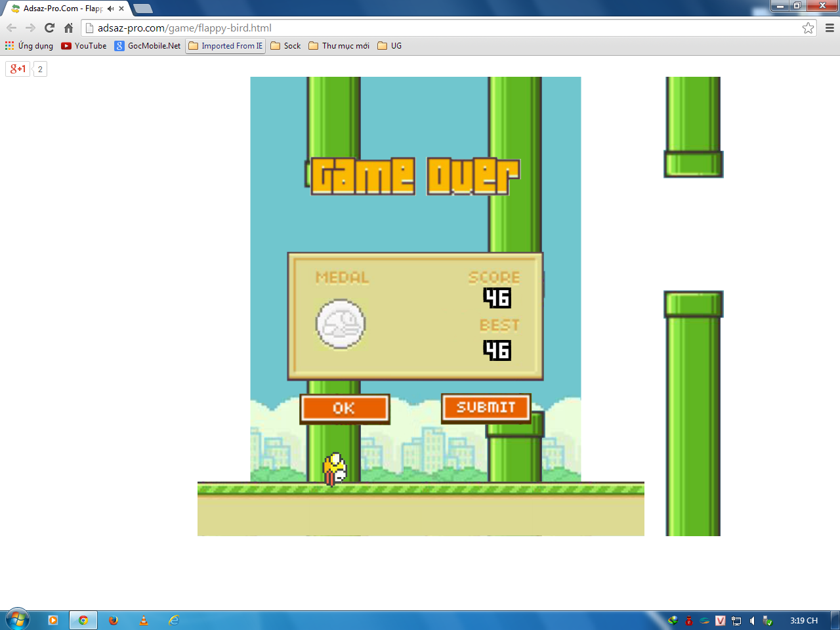Viewport: 840px width, 630px height.
Task: Click the Game Over title
Action: (x=415, y=176)
